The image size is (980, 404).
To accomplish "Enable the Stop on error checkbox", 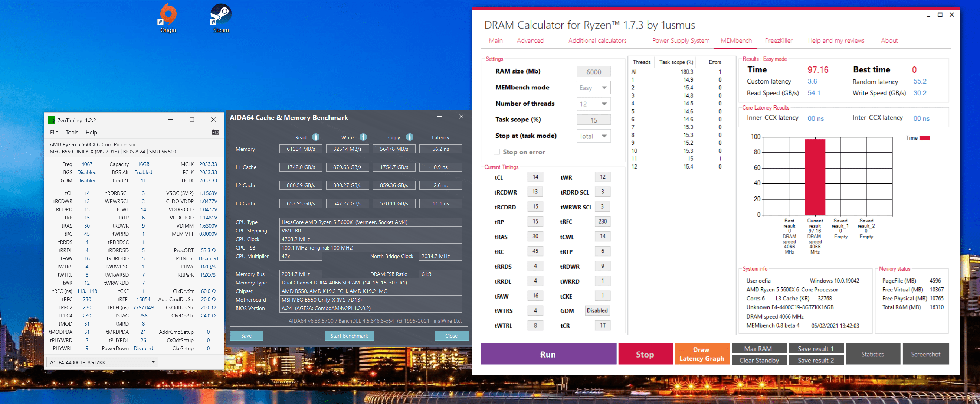I will (496, 151).
